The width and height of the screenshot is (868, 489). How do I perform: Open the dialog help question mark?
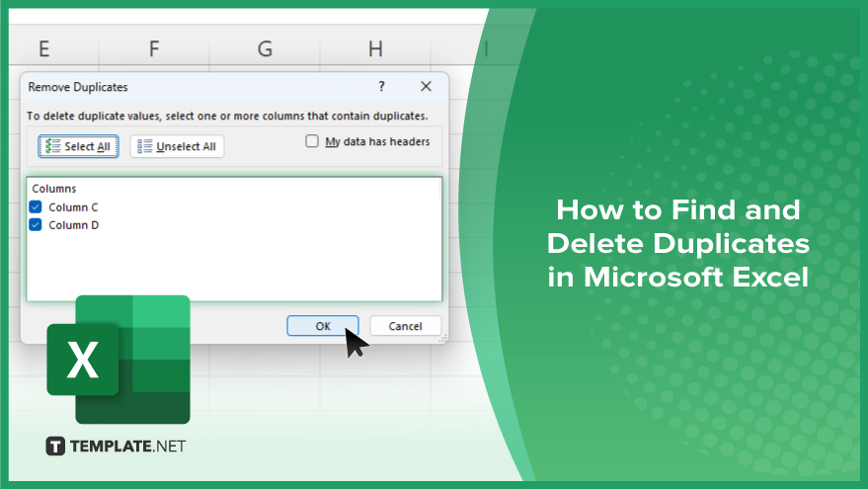381,86
